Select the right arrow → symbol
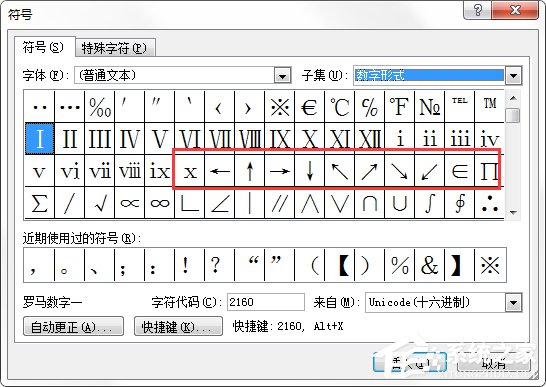 click(280, 171)
